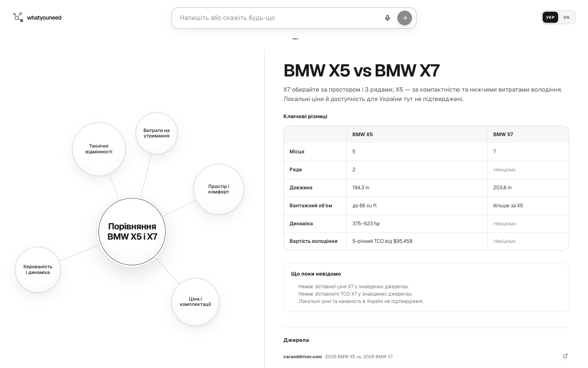Click the X5 rows value 2
This screenshot has width=588, height=368.
point(354,170)
